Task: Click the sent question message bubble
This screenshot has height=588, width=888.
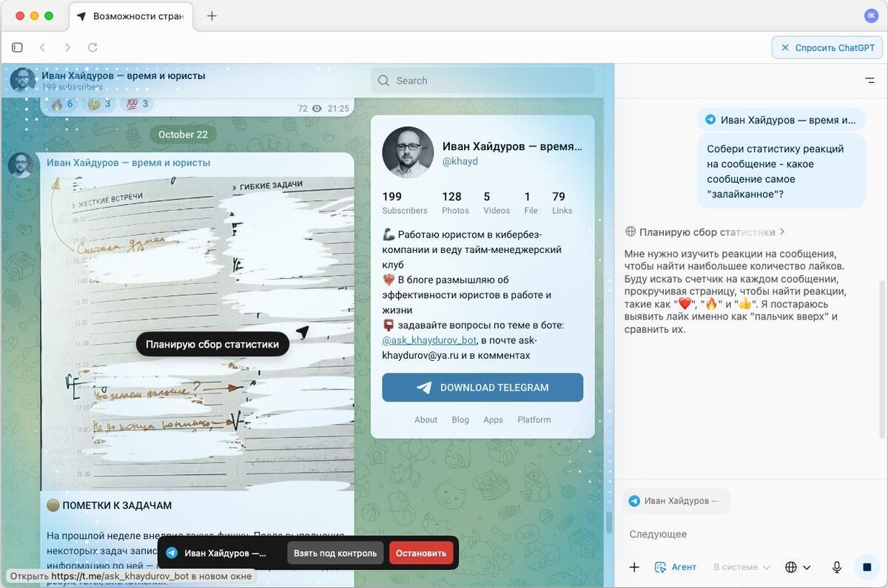Action: (781, 172)
